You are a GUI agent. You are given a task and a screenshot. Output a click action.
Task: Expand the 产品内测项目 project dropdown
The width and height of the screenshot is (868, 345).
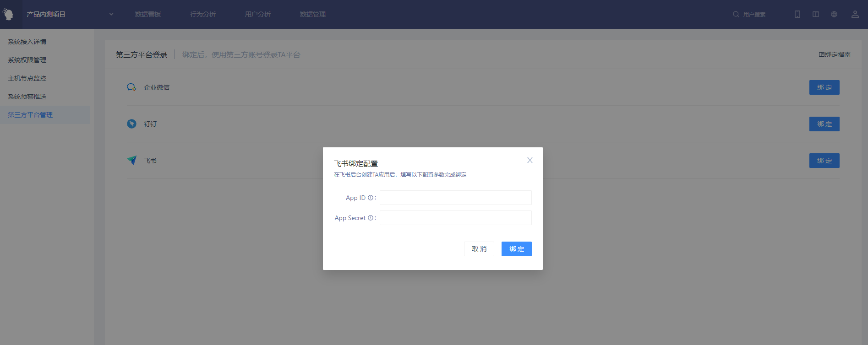[111, 14]
